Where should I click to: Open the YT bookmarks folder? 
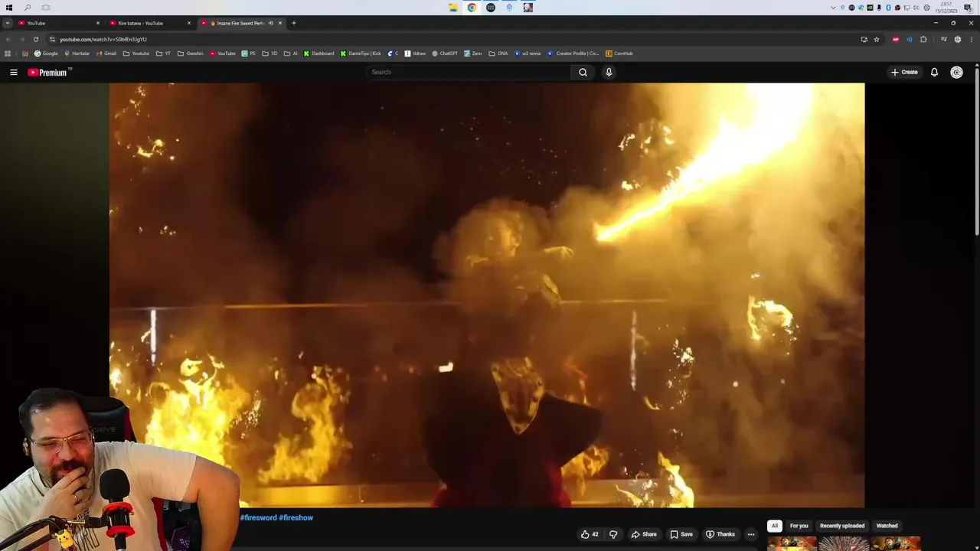point(163,54)
